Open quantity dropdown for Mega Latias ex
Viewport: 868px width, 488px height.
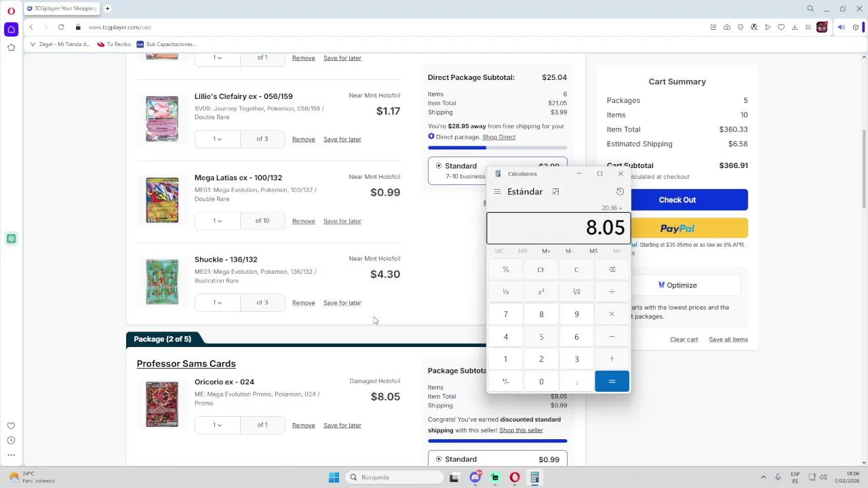[x=218, y=221]
